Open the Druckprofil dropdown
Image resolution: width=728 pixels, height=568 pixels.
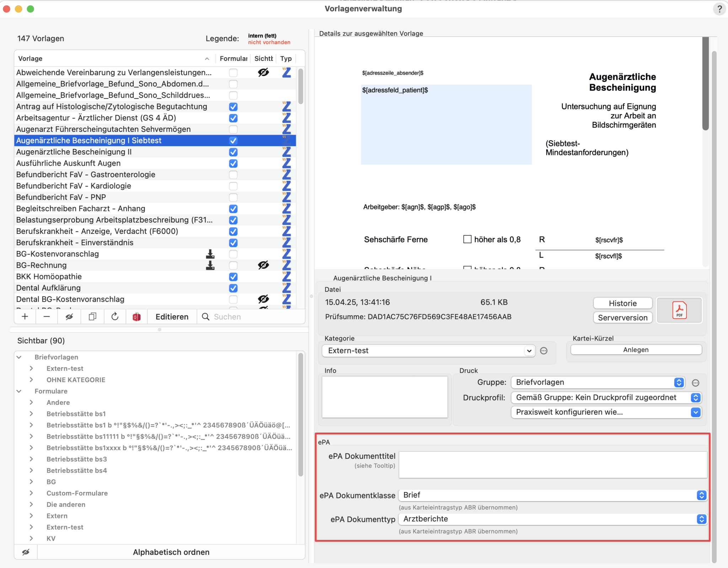click(606, 398)
